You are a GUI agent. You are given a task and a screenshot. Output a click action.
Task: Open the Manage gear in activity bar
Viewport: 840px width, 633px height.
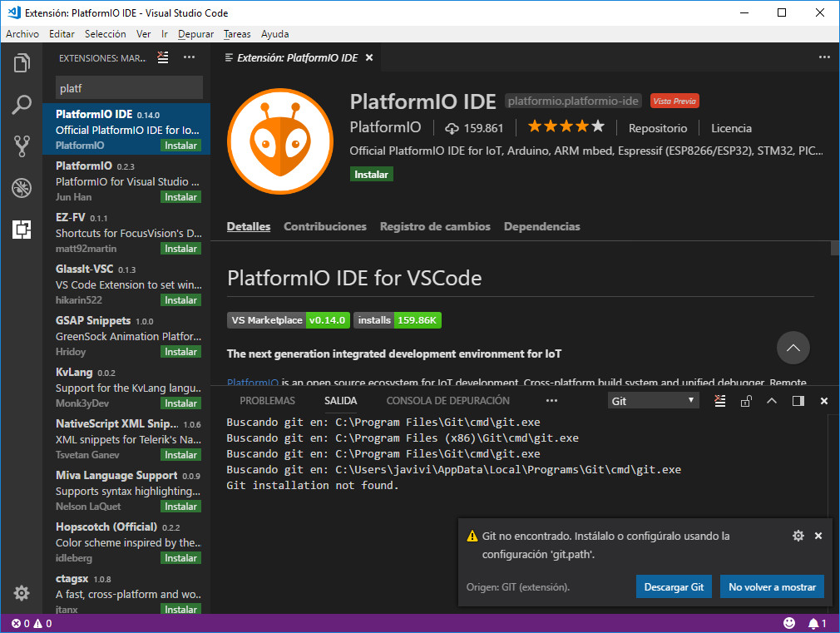pyautogui.click(x=22, y=593)
